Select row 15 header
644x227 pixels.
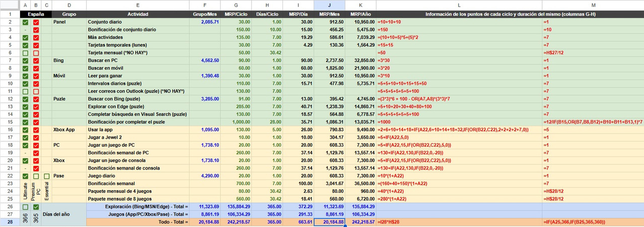[10, 122]
